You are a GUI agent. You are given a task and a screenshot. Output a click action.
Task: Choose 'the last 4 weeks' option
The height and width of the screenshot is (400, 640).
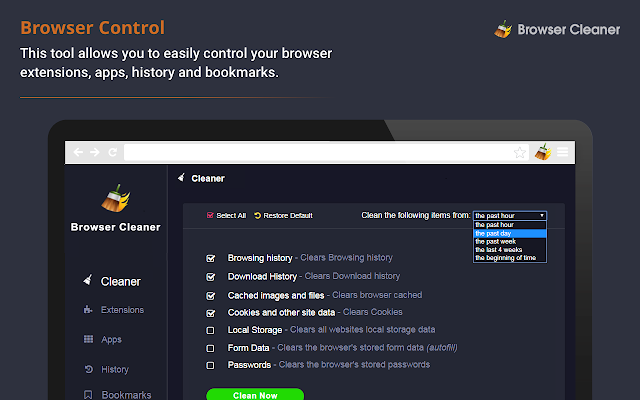pos(509,250)
